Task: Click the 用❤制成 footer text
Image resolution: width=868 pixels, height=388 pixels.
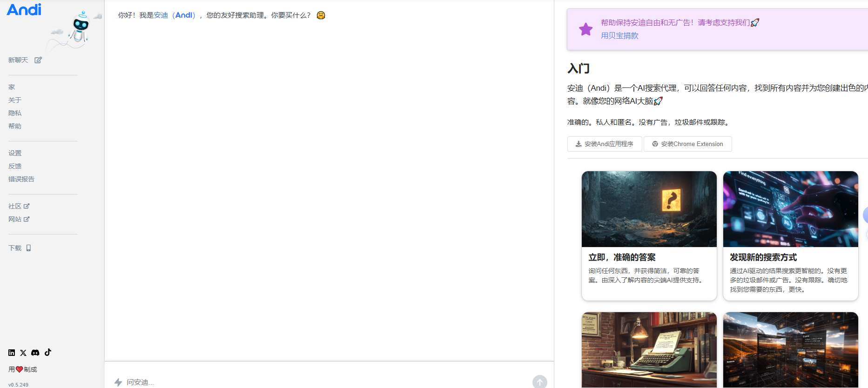Action: tap(22, 369)
